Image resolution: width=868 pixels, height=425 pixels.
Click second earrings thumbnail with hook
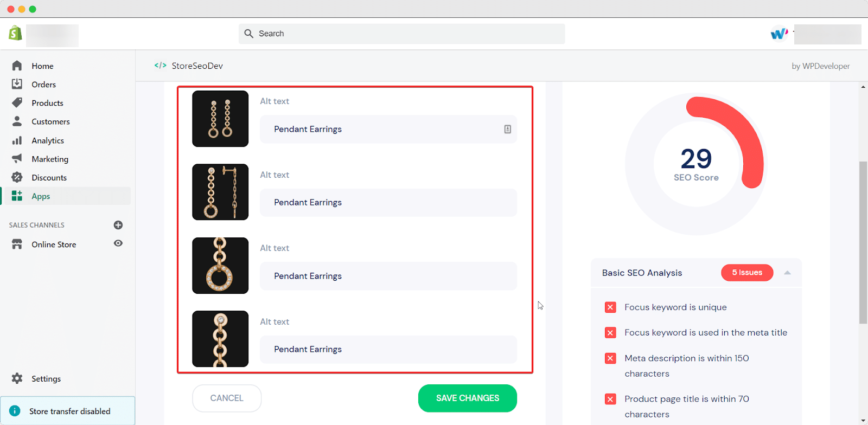(220, 192)
